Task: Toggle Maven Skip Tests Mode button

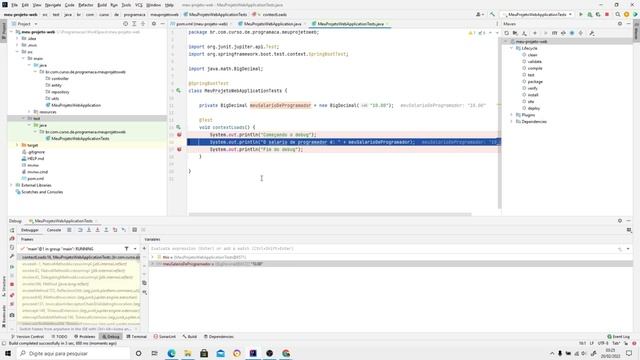Action: [x=572, y=33]
